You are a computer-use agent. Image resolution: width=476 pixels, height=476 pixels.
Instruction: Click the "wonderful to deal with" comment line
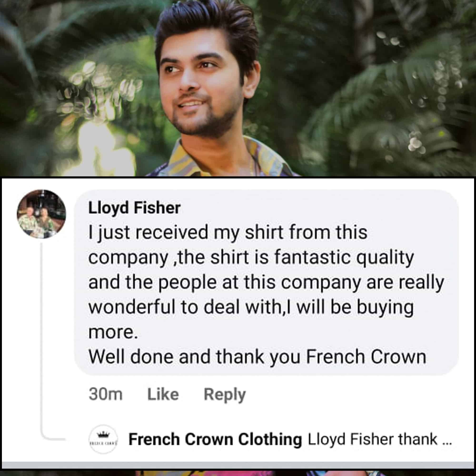[251, 307]
